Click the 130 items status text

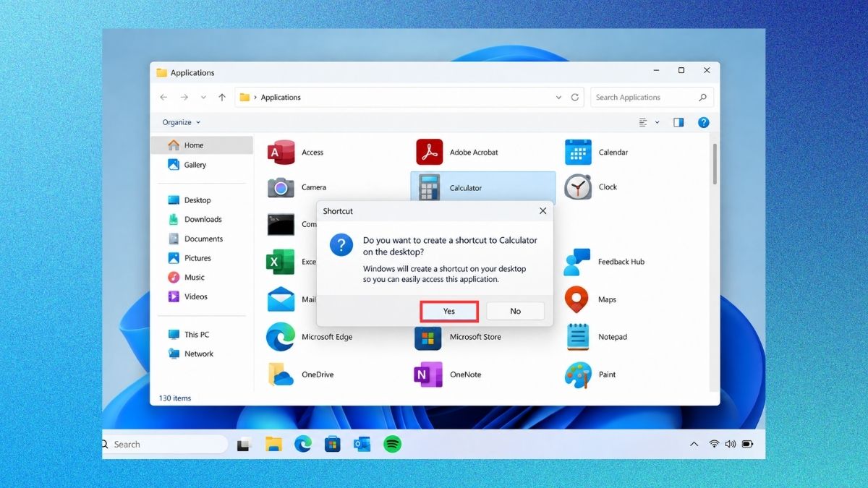[174, 398]
